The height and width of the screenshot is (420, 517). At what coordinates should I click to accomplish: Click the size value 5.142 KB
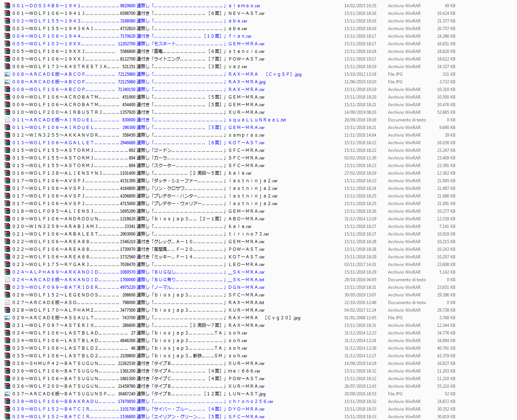coord(447,272)
